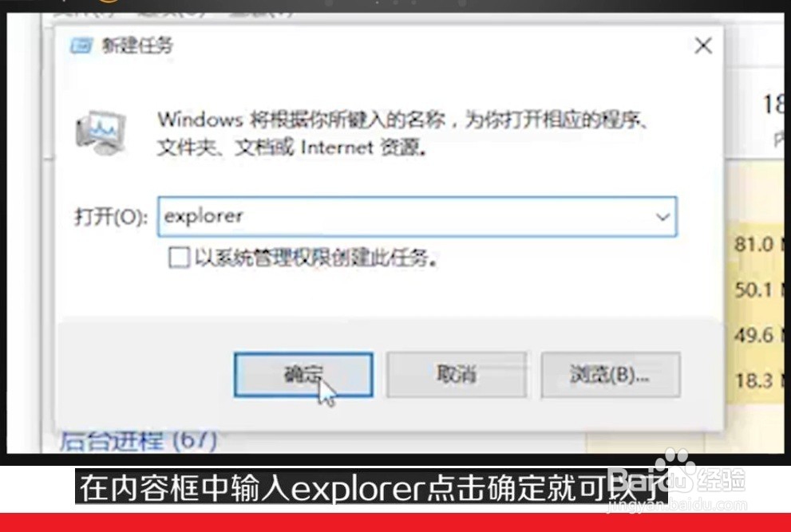Click the Windows description text in dialog
This screenshot has height=532, width=791.
pos(402,134)
